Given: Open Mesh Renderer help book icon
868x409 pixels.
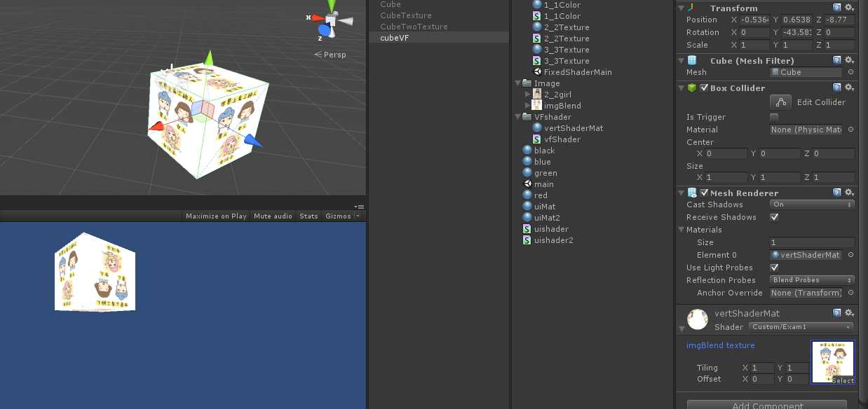Looking at the screenshot, I should point(837,193).
